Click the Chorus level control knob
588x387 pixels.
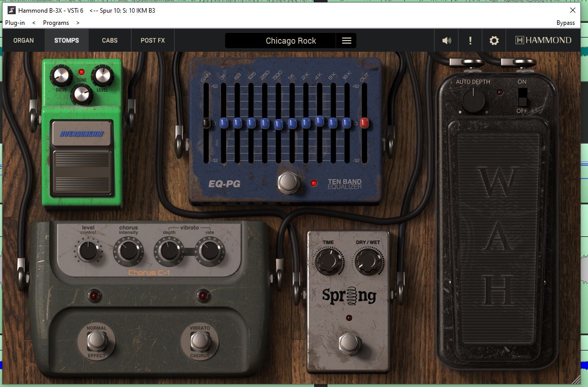[x=88, y=251]
